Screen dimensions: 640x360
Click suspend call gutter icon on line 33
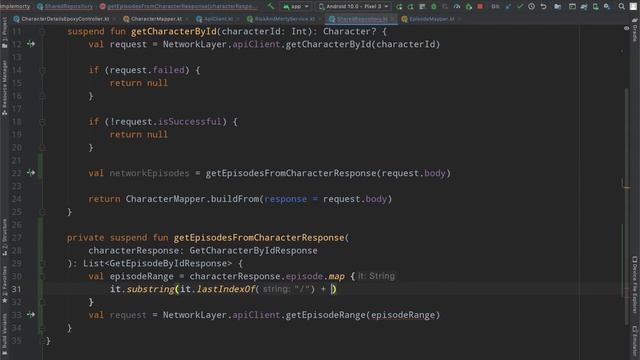click(x=31, y=314)
